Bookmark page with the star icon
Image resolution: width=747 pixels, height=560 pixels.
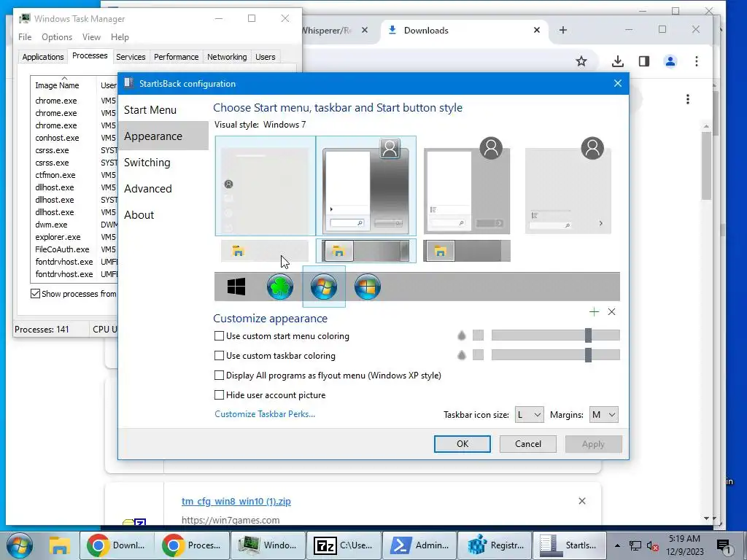[x=581, y=61]
